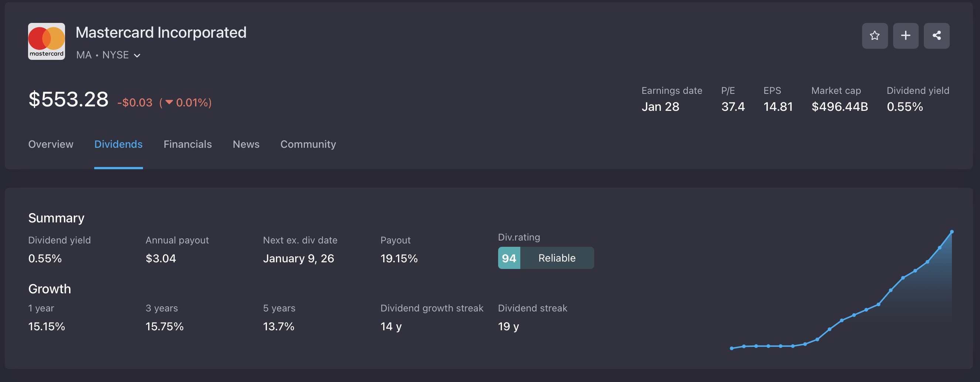This screenshot has width=980, height=382.
Task: Click the January 9, 26 ex-dividend date
Action: 298,258
